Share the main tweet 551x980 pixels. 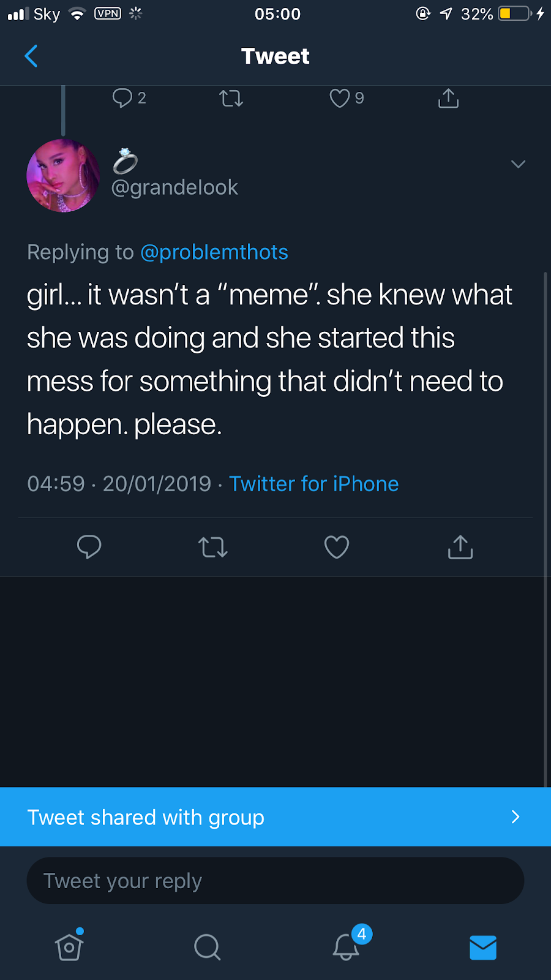click(x=460, y=546)
